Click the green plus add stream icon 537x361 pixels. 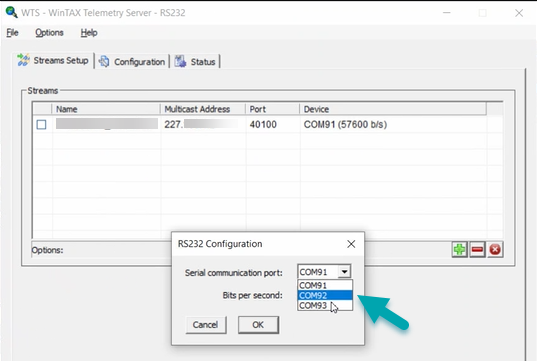coord(459,249)
